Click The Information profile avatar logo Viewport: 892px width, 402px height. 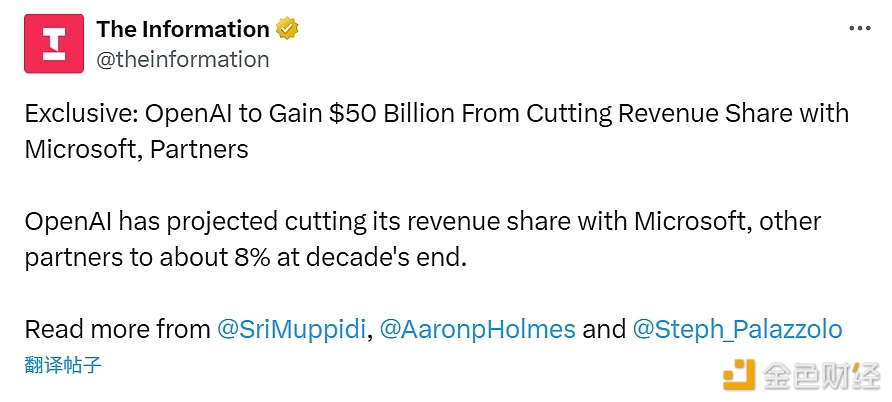pos(54,42)
